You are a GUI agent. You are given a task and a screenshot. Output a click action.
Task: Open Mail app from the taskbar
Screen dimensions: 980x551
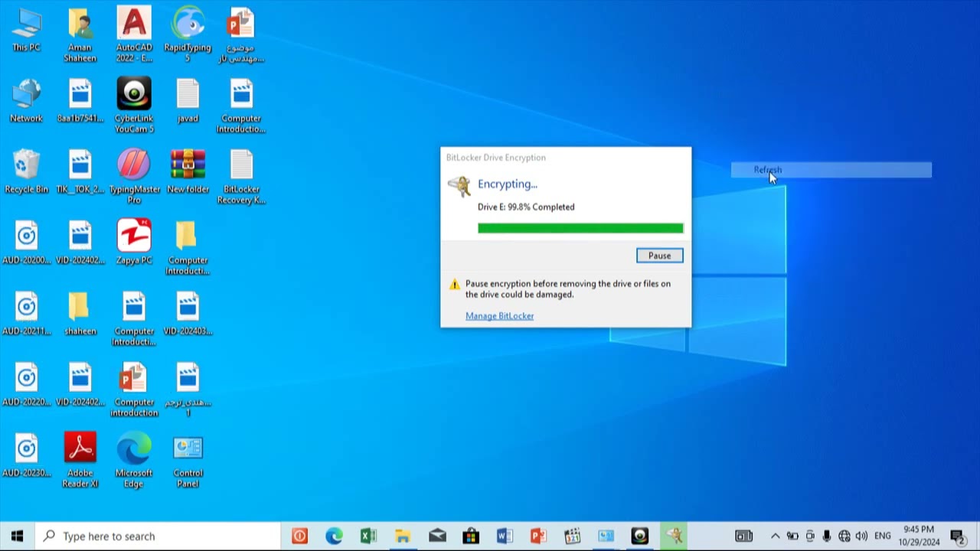pos(437,536)
